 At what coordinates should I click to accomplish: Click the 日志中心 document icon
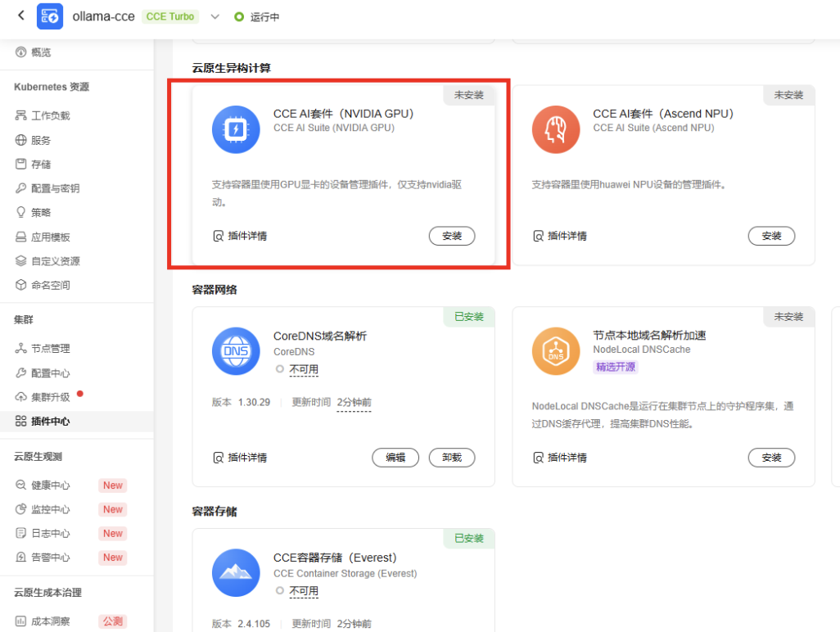tap(21, 533)
